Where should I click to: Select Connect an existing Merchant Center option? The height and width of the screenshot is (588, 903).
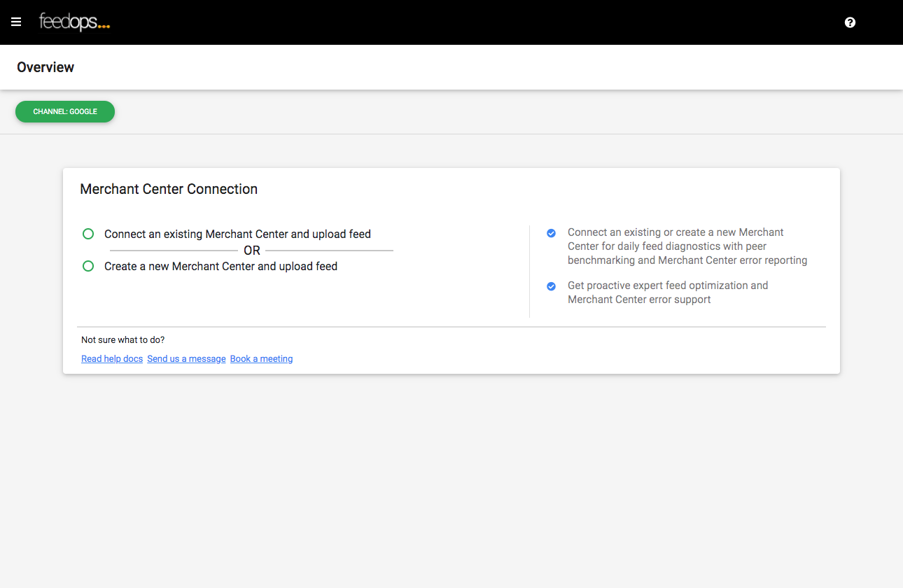pyautogui.click(x=88, y=234)
